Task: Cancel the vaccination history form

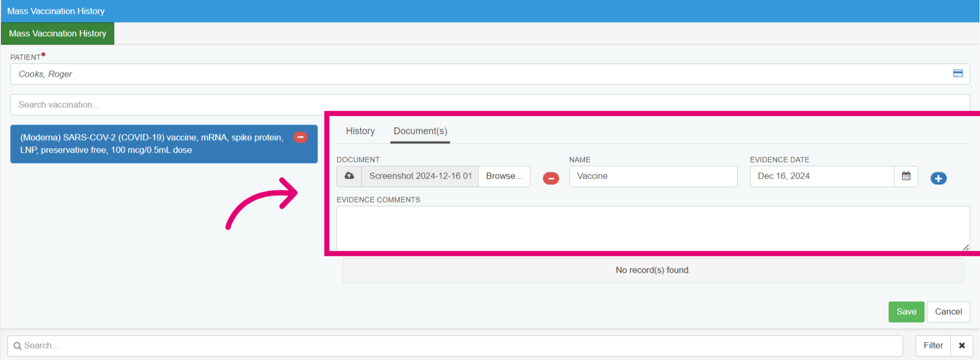Action: click(948, 312)
